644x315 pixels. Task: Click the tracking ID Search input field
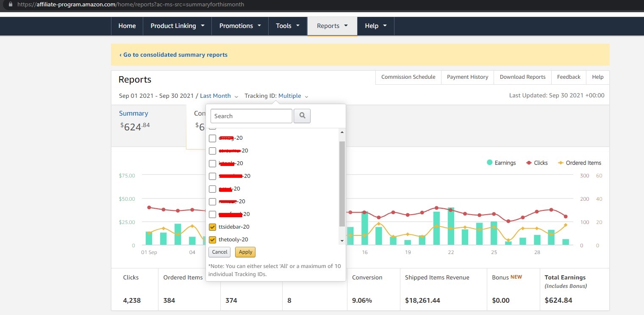coord(251,116)
